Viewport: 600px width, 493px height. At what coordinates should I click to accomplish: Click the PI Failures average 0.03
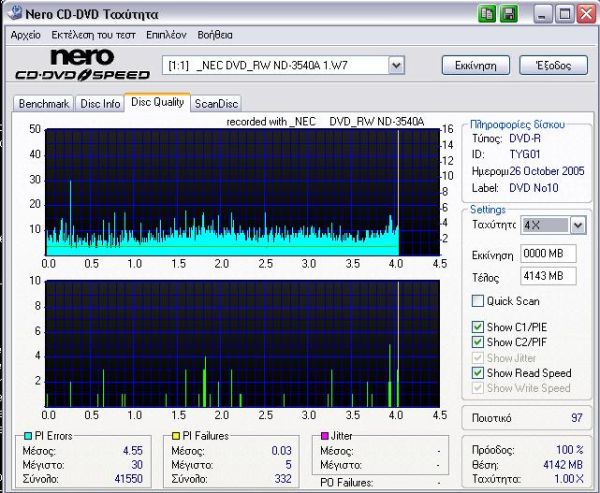point(282,451)
